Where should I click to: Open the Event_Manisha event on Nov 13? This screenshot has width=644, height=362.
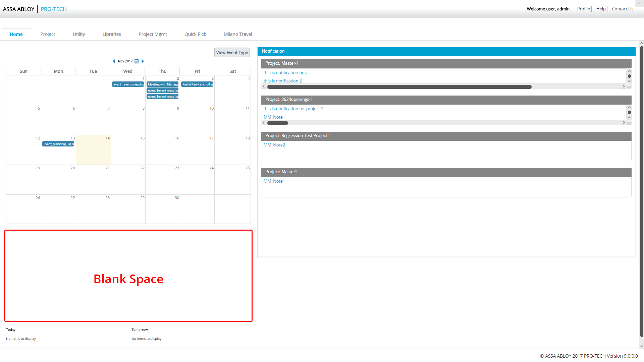tap(58, 144)
